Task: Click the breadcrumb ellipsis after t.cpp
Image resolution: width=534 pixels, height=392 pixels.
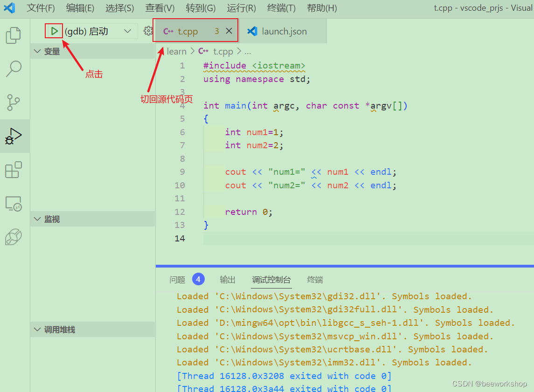Action: (248, 51)
